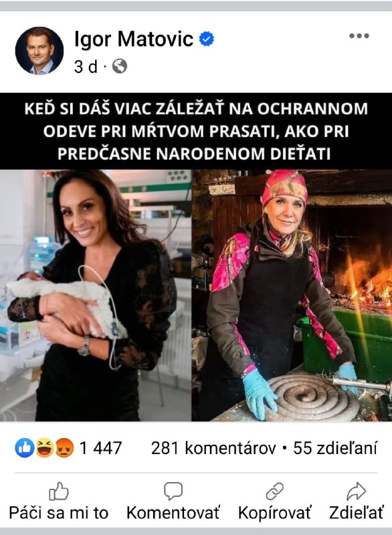Click the share arrow icon

click(356, 492)
